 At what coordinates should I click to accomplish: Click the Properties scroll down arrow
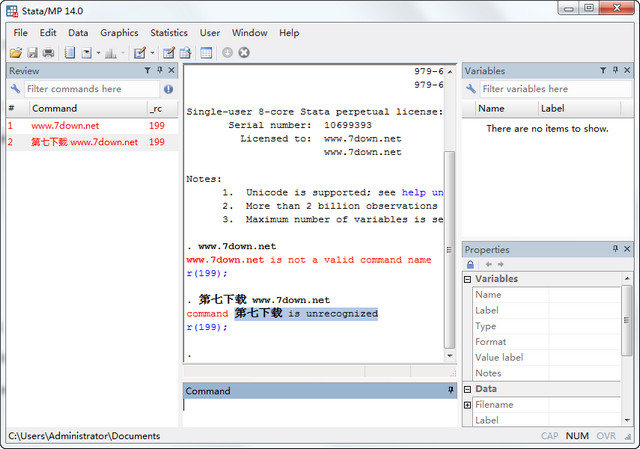click(627, 420)
